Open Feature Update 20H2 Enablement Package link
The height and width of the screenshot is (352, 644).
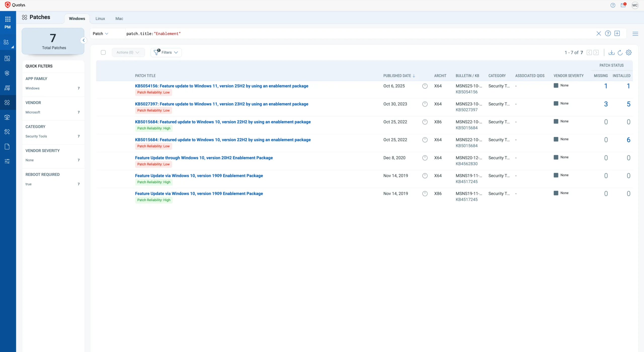point(204,158)
